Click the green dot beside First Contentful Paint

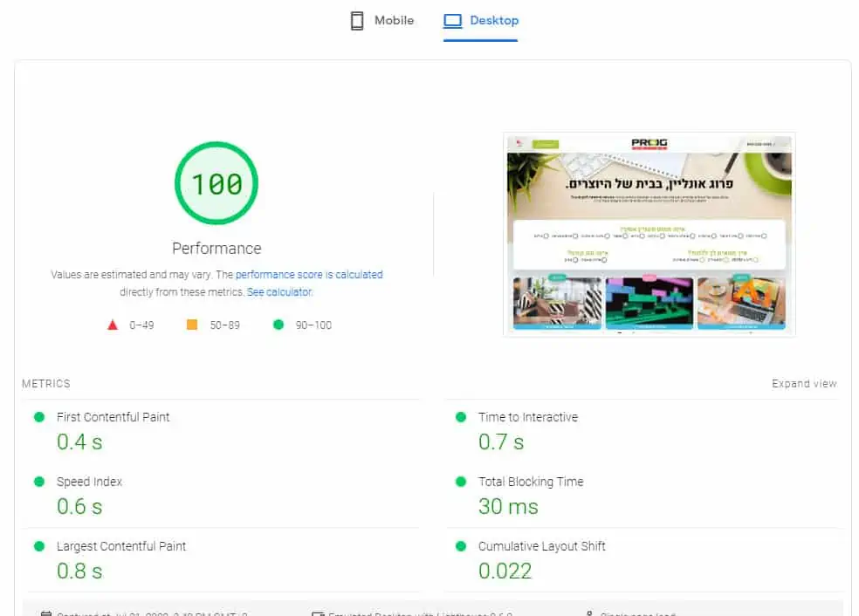click(39, 417)
